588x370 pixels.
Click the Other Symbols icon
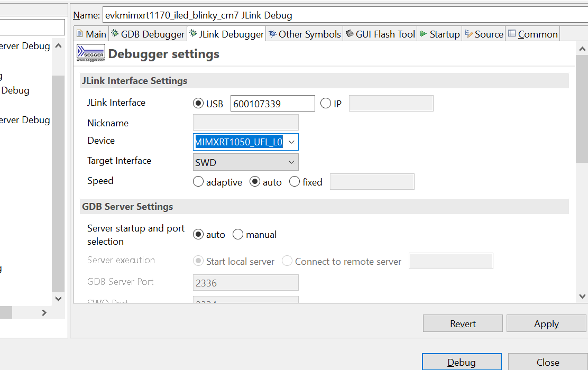(272, 33)
